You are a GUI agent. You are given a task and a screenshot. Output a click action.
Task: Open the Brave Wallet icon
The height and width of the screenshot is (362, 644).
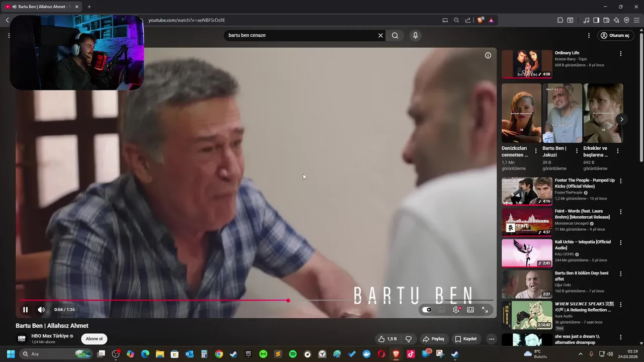click(x=606, y=20)
